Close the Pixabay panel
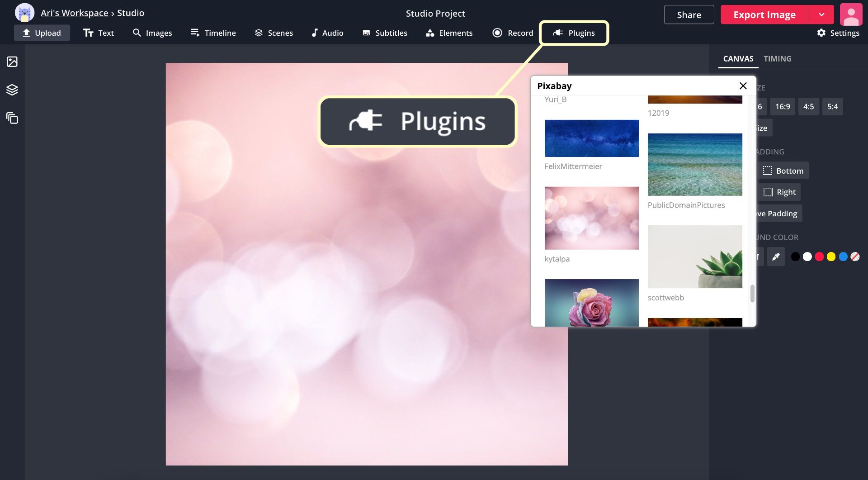868x480 pixels. (743, 86)
